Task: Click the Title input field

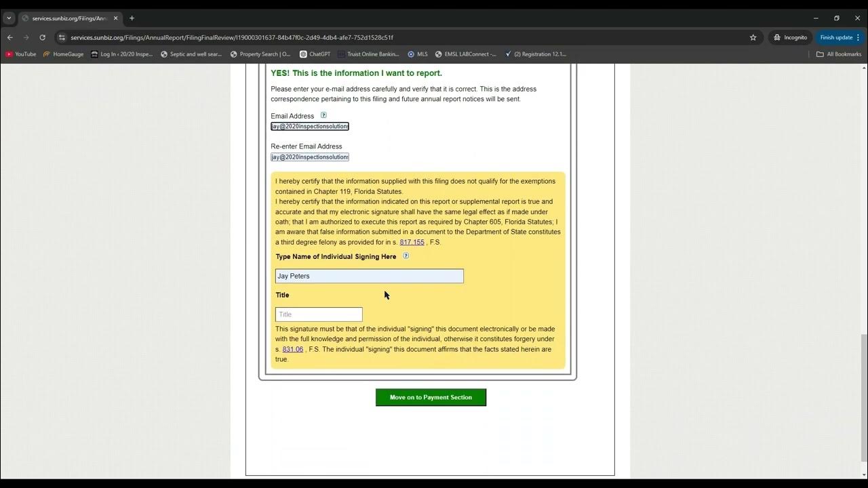Action: 319,314
